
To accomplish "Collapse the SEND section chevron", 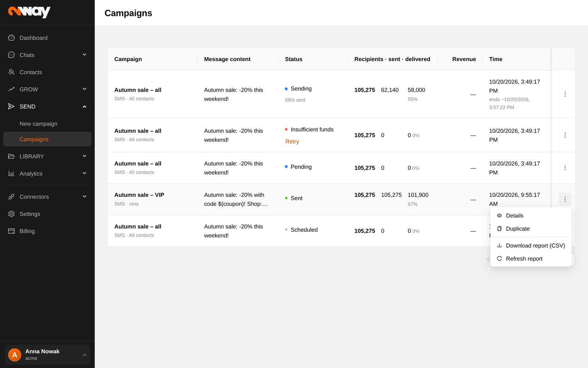I will (x=85, y=106).
